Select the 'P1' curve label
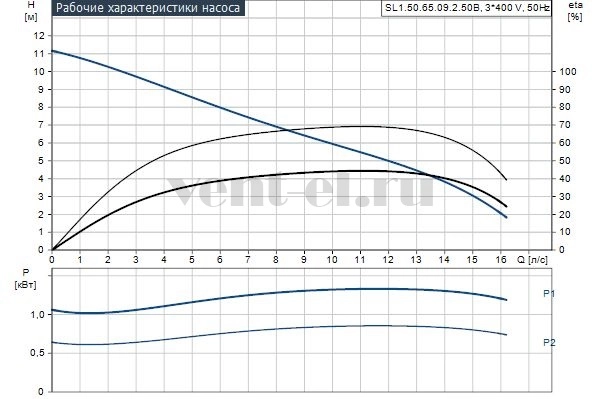 (x=549, y=293)
